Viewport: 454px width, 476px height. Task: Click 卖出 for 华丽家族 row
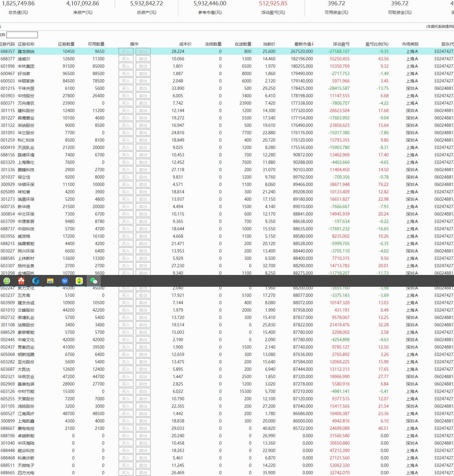(x=143, y=81)
